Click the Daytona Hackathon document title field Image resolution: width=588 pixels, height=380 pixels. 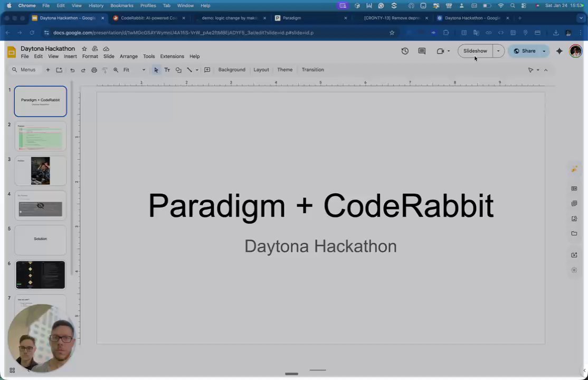pyautogui.click(x=48, y=49)
